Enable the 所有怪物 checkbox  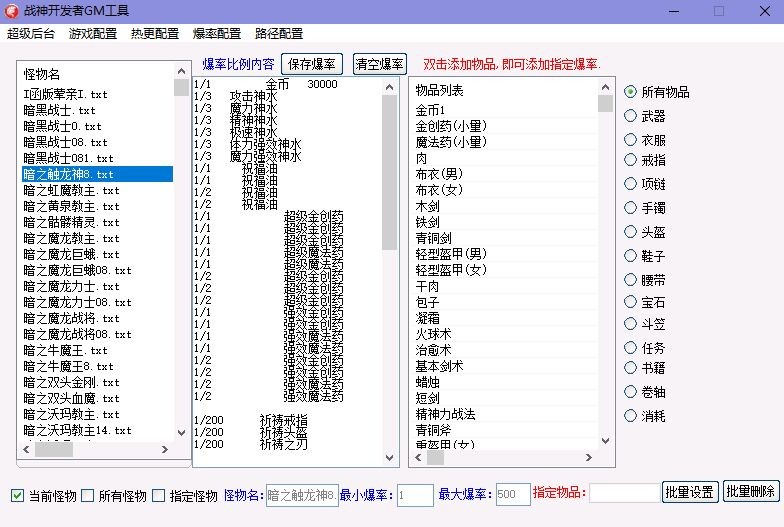click(88, 496)
